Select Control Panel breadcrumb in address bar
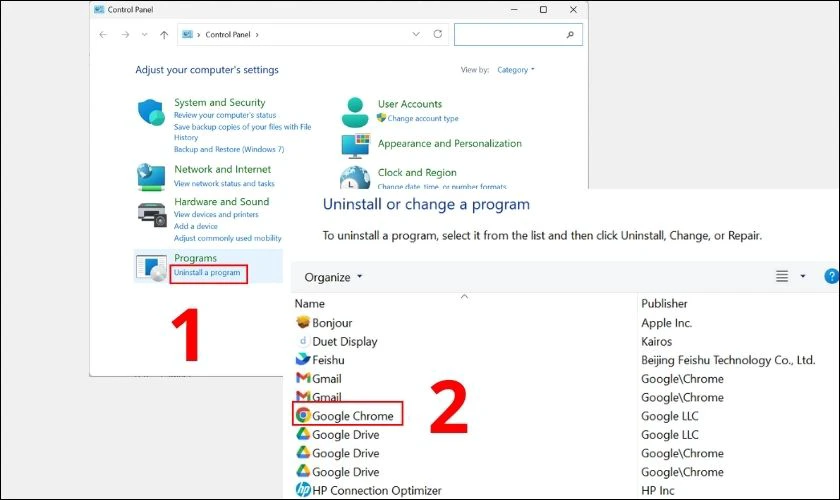Screen dimensions: 840x500 click(228, 34)
